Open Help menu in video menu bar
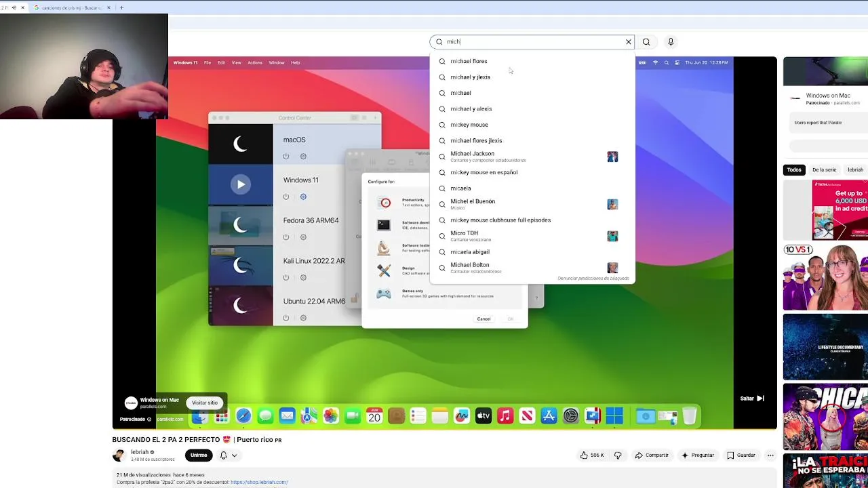 point(296,63)
